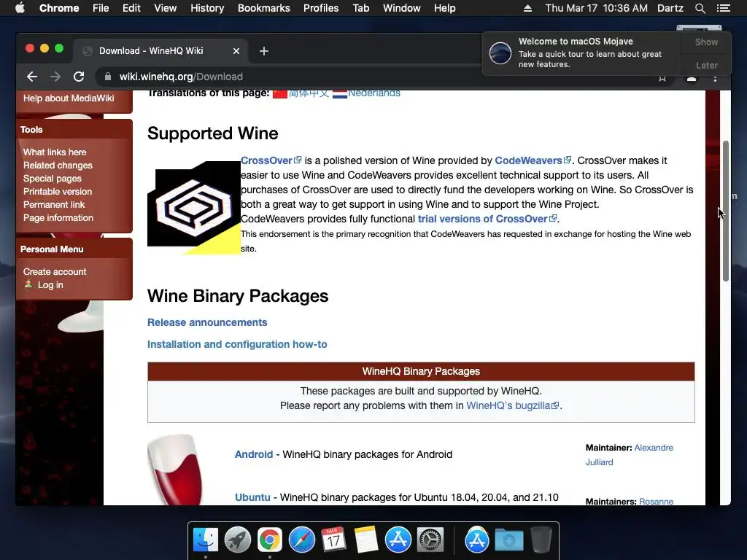This screenshot has height=560, width=747.
Task: Open Installation and configuration how-to link
Action: (237, 344)
